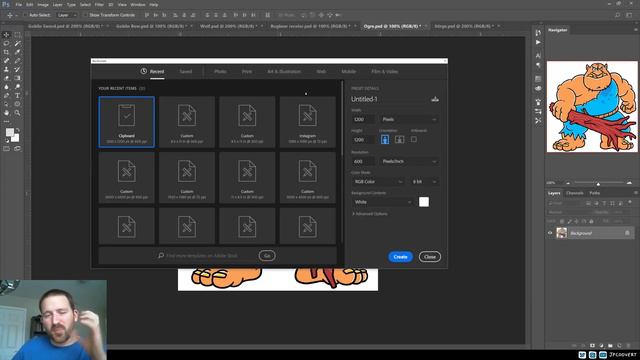
Task: Click the Find more templates search field
Action: click(x=206, y=256)
